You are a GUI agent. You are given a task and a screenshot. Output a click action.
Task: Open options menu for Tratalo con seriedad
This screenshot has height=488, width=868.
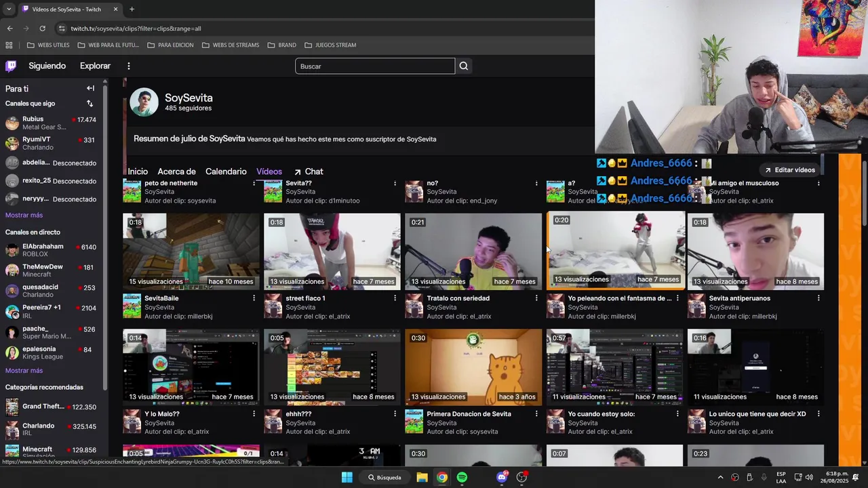coord(536,298)
